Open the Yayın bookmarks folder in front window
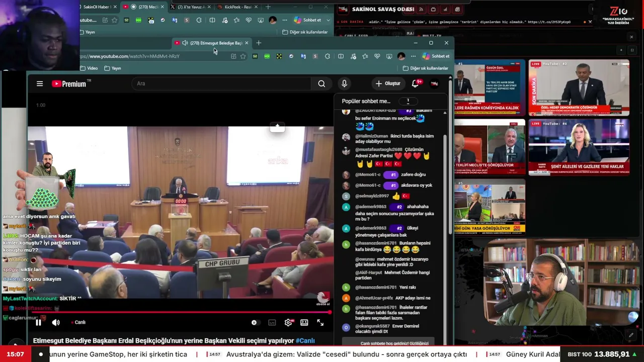This screenshot has height=362, width=644. click(113, 68)
